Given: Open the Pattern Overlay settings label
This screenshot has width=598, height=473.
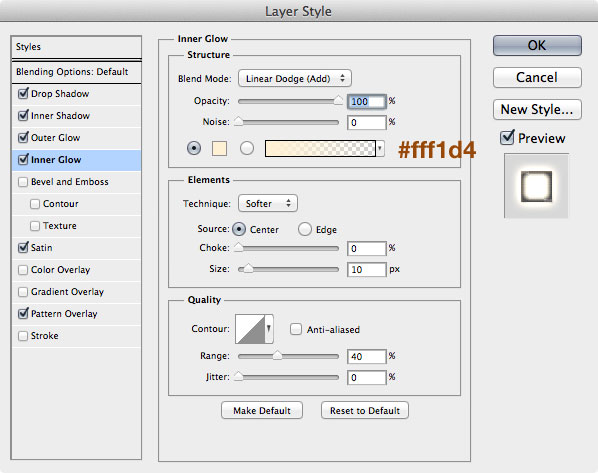Looking at the screenshot, I should [64, 314].
